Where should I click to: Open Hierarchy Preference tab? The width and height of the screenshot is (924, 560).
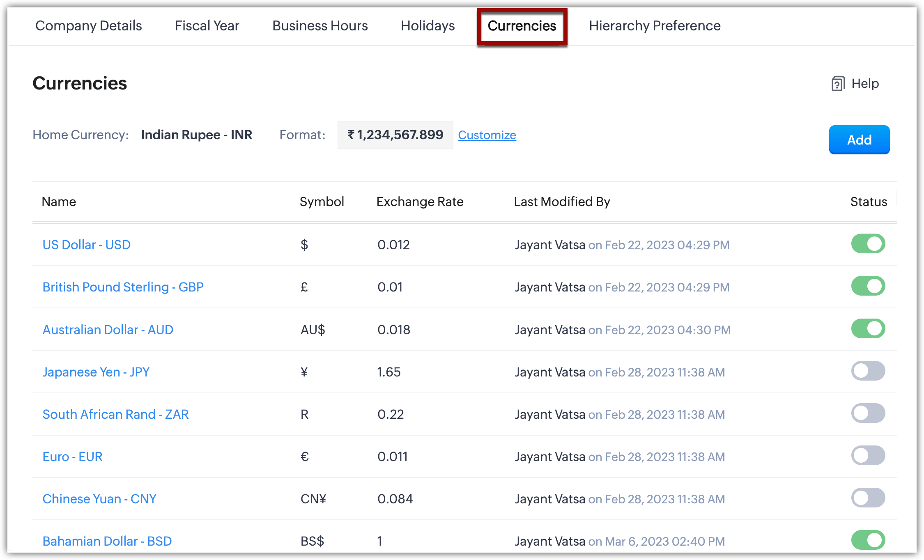point(655,26)
